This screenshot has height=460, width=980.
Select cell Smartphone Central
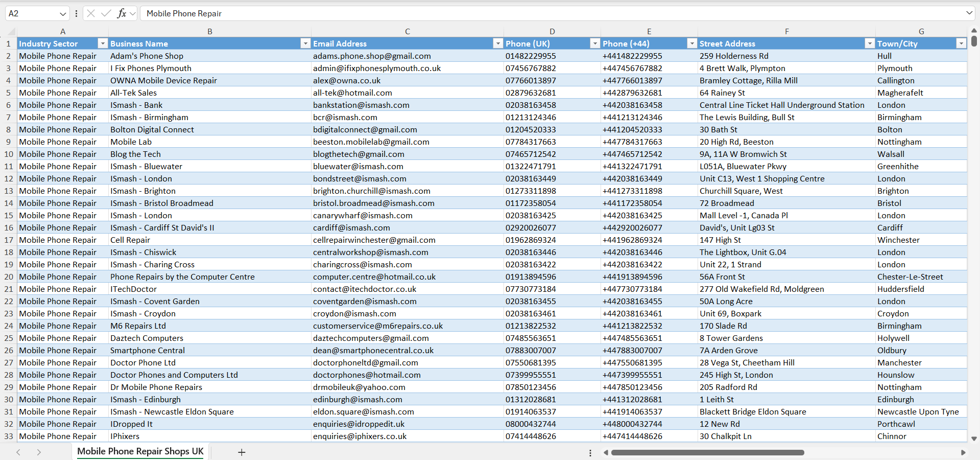click(210, 350)
